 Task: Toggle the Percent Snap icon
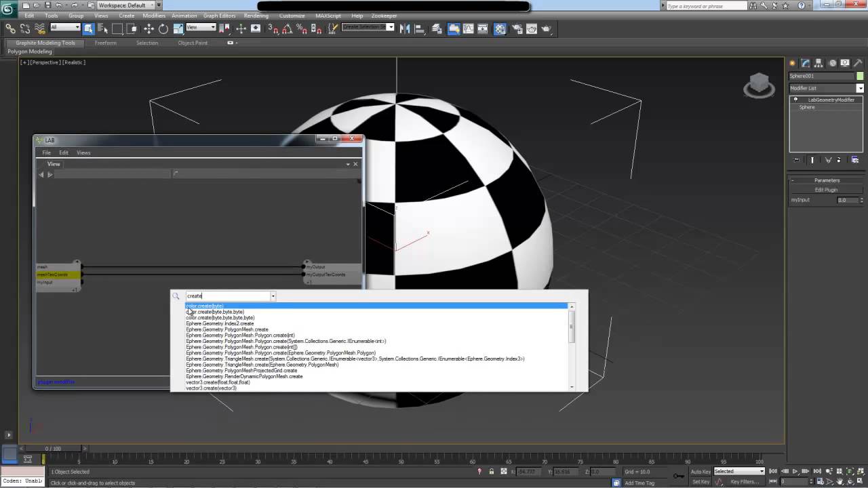pos(301,28)
